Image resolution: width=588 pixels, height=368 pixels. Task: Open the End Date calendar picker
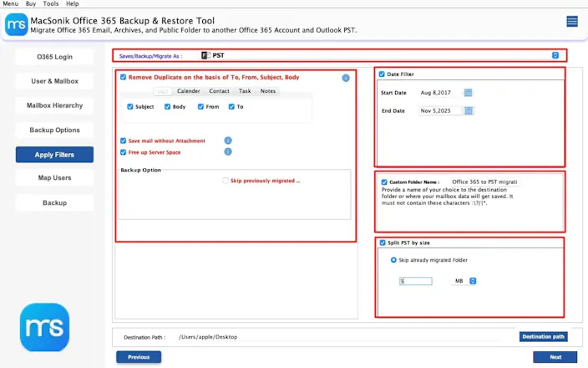469,110
